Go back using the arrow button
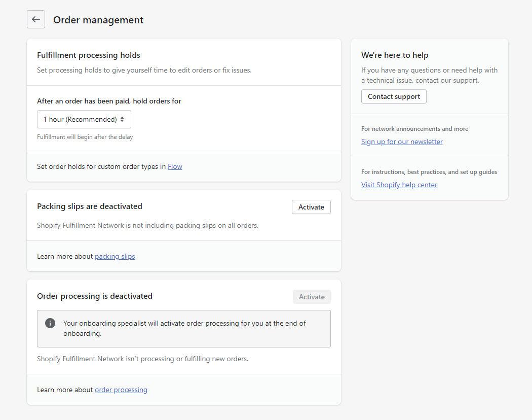532x420 pixels. tap(36, 19)
